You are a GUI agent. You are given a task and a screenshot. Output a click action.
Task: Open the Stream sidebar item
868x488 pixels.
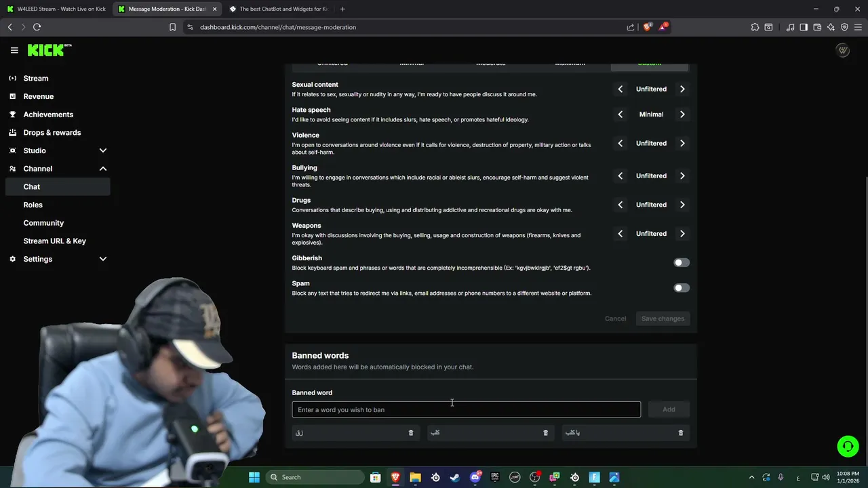pos(58,78)
